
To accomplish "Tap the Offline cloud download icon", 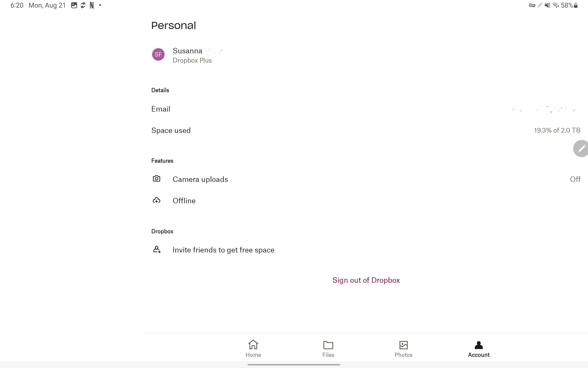I will coord(156,200).
